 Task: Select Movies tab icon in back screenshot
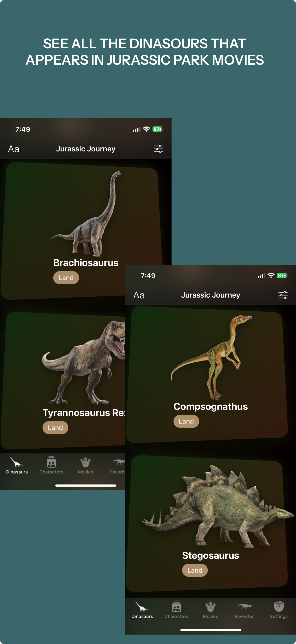[x=86, y=462]
